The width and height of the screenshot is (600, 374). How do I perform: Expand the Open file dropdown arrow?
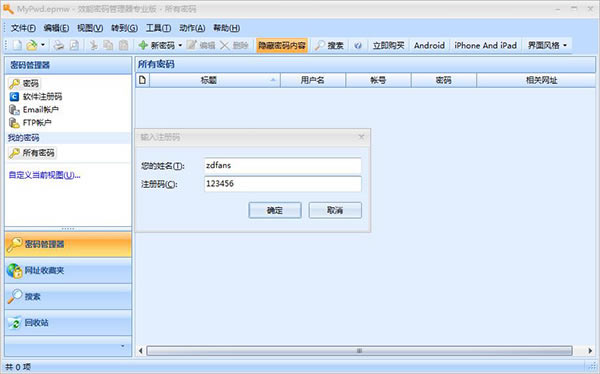coord(42,46)
